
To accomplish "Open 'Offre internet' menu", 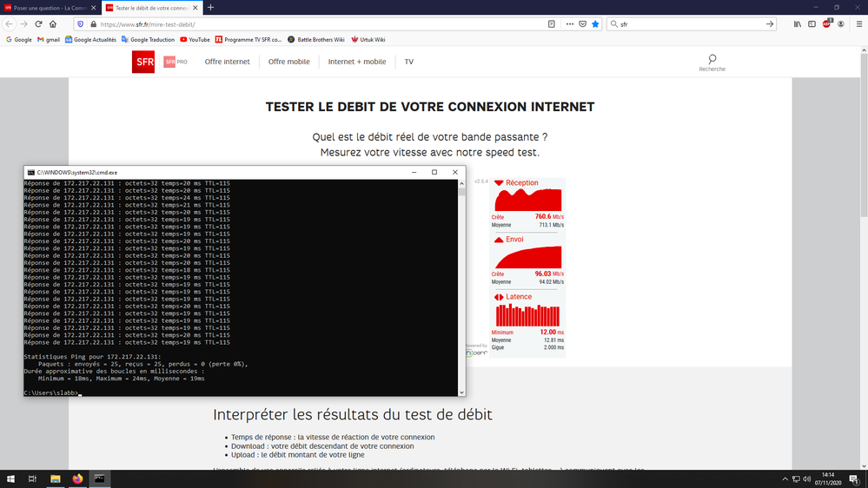I will click(227, 62).
